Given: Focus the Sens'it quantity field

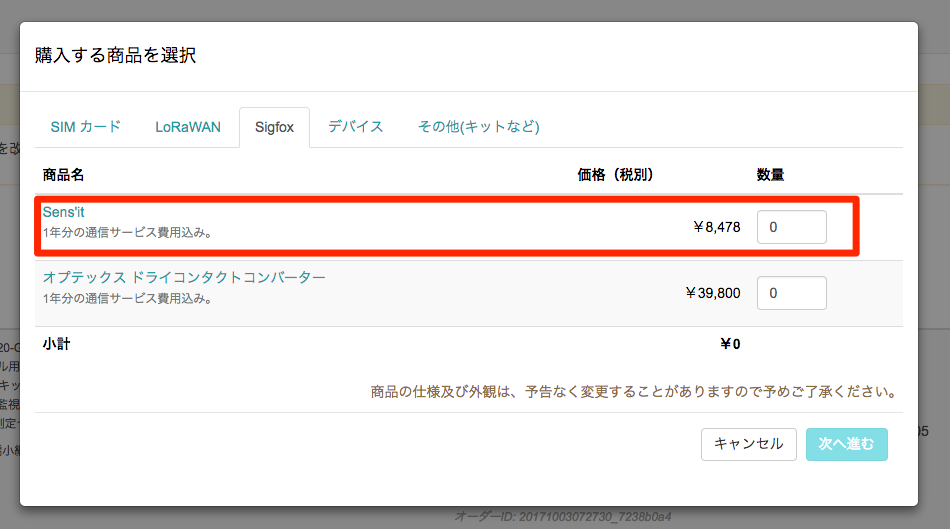Looking at the screenshot, I should click(x=791, y=227).
